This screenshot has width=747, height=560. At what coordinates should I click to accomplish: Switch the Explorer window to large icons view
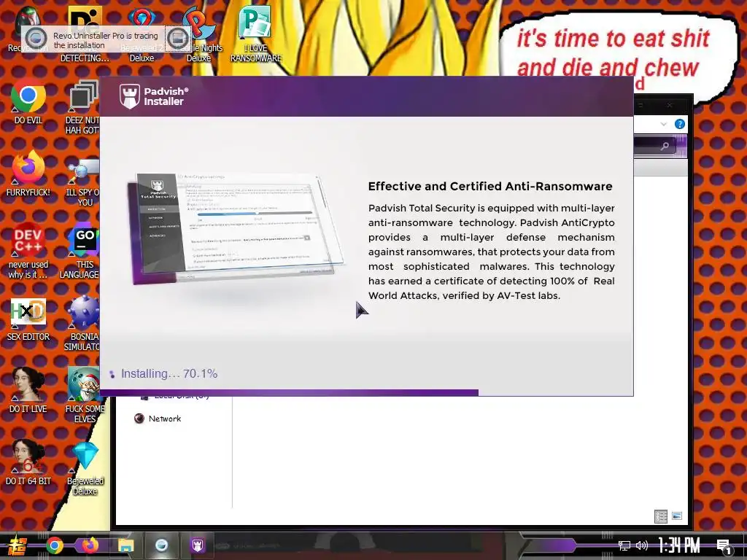[x=677, y=516]
